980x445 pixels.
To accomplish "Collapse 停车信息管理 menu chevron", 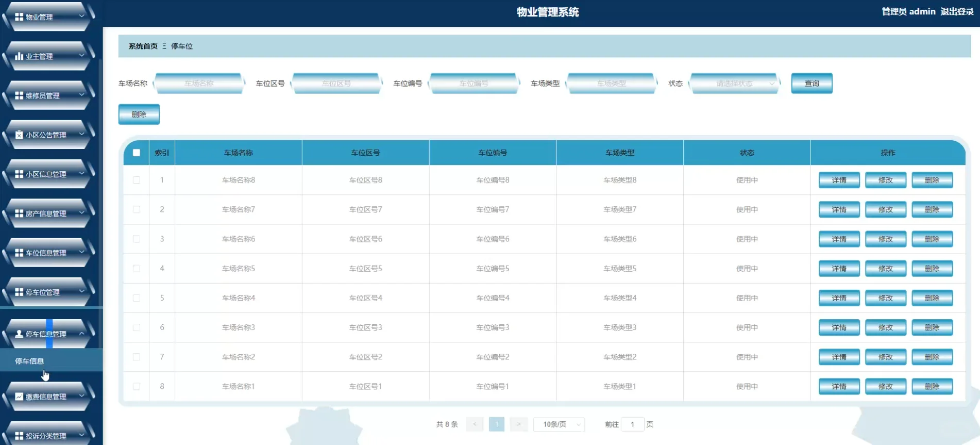I will [81, 334].
